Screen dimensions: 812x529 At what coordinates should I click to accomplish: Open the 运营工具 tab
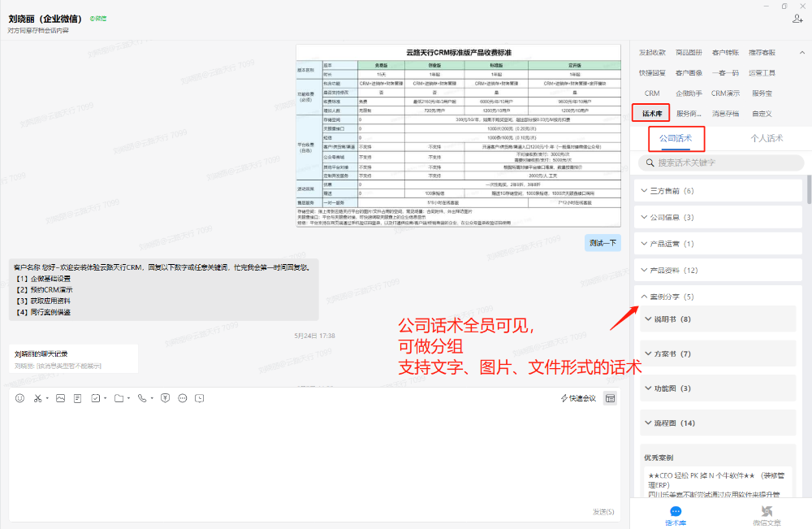point(762,72)
